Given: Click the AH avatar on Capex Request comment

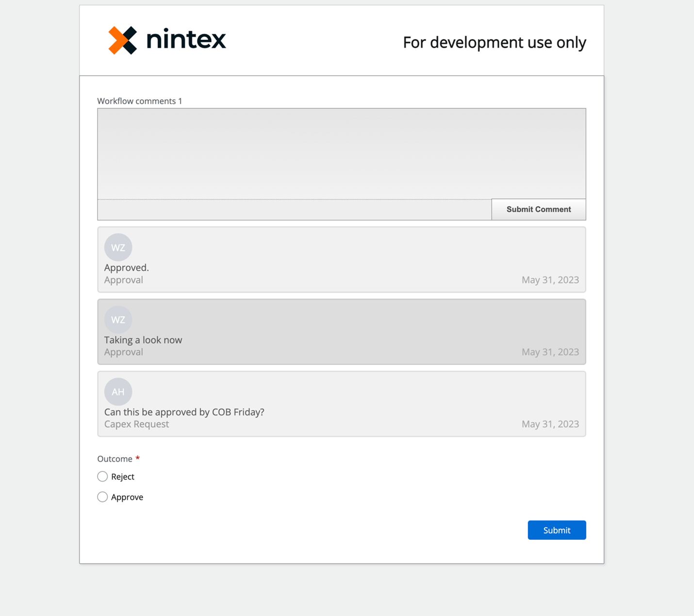Looking at the screenshot, I should pyautogui.click(x=118, y=392).
